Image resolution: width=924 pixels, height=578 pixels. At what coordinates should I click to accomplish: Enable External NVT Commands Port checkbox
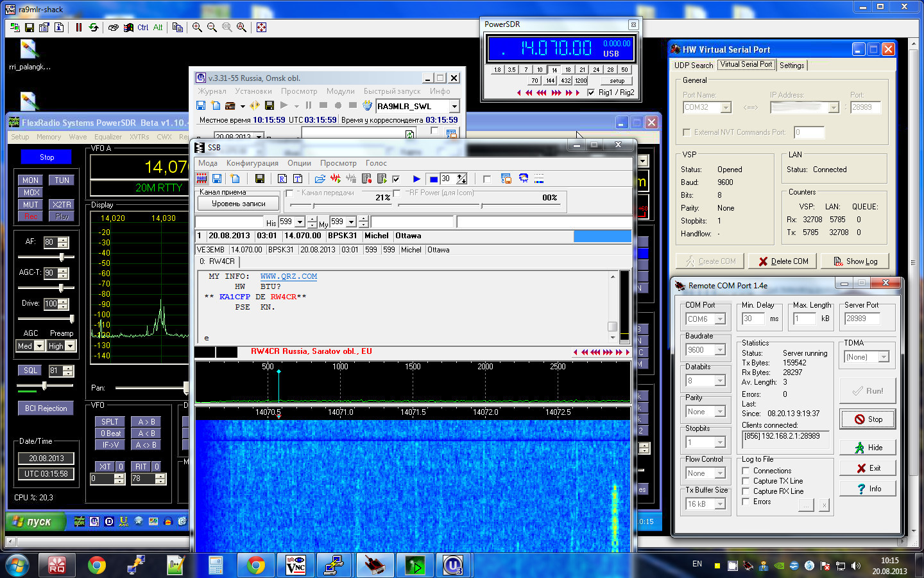click(687, 132)
